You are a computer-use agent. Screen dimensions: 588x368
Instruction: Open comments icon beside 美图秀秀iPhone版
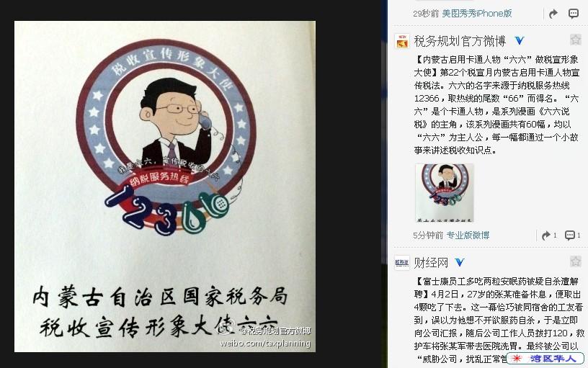pos(574,14)
